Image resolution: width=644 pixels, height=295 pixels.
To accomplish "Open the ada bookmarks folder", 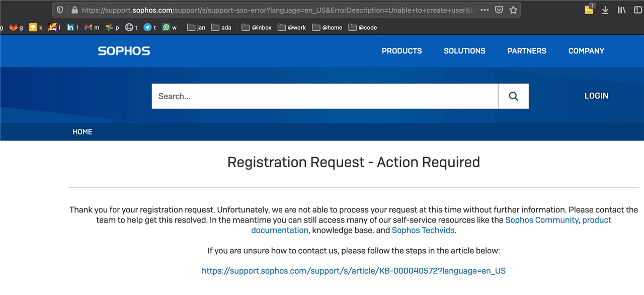I will tap(221, 28).
